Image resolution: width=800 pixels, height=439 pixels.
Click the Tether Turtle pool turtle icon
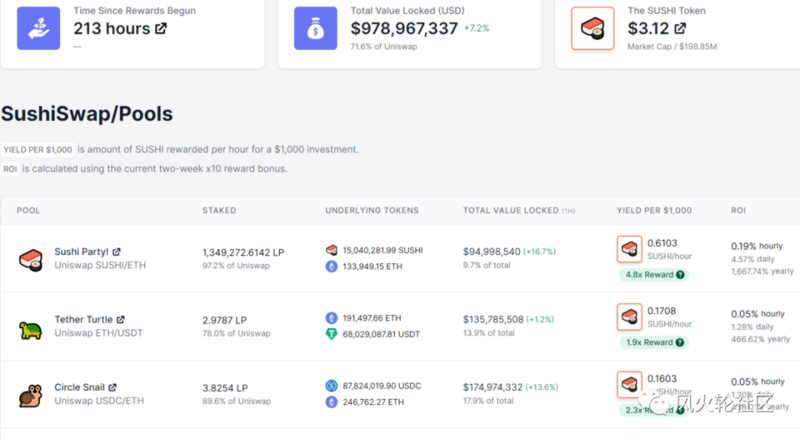coord(31,330)
